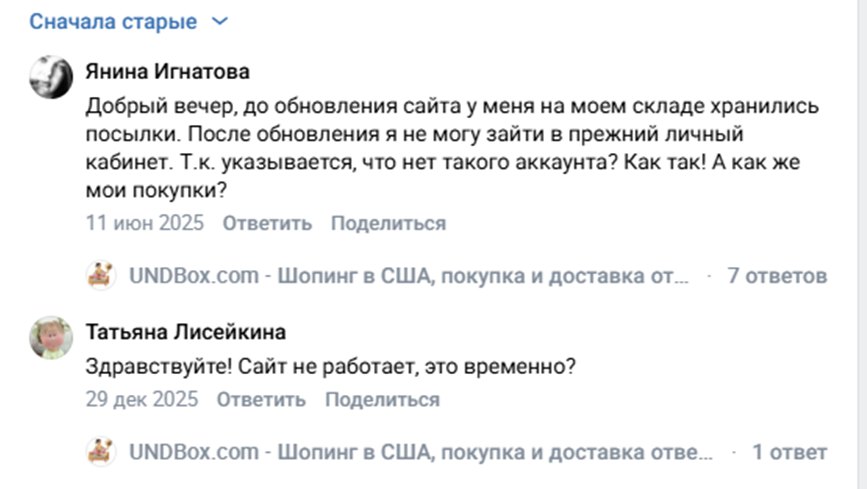Reply to Татьяна Лисейкина's comment

(x=261, y=400)
